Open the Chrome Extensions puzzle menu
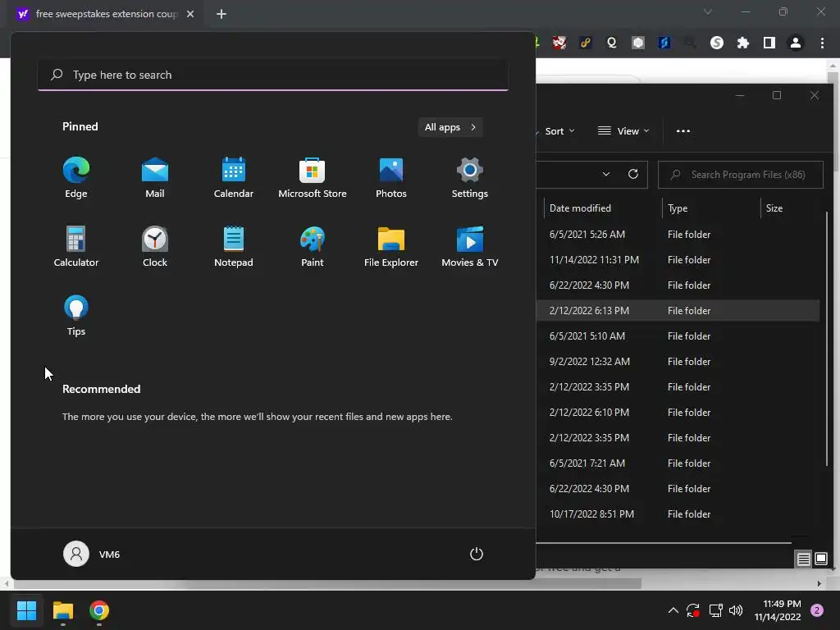 (x=743, y=43)
